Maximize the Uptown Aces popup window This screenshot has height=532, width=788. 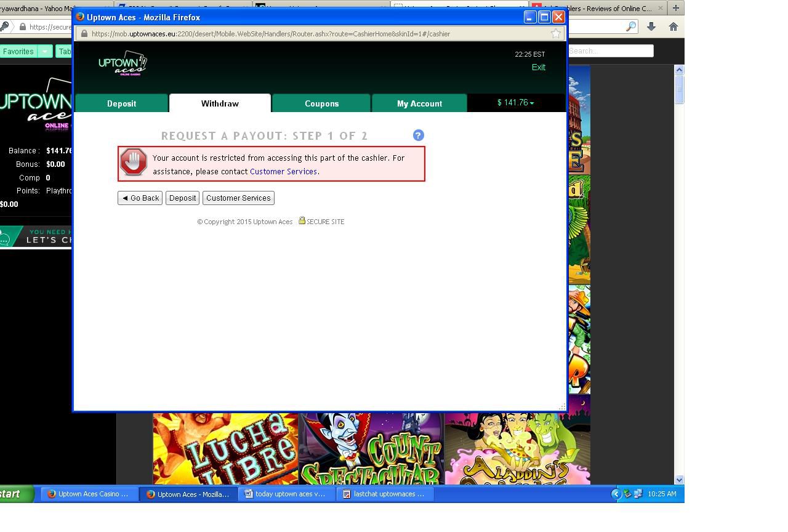[x=544, y=17]
